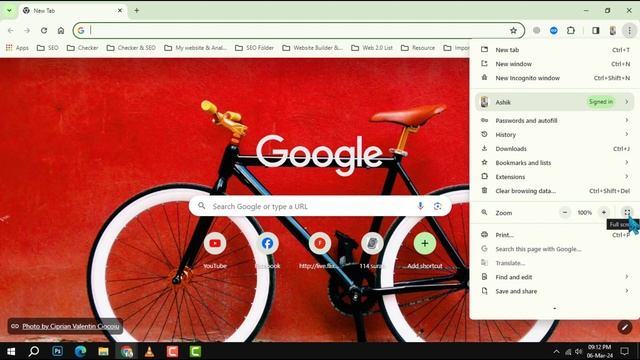Expand Passwords and autofill submenu
This screenshot has width=640, height=360.
(555, 120)
